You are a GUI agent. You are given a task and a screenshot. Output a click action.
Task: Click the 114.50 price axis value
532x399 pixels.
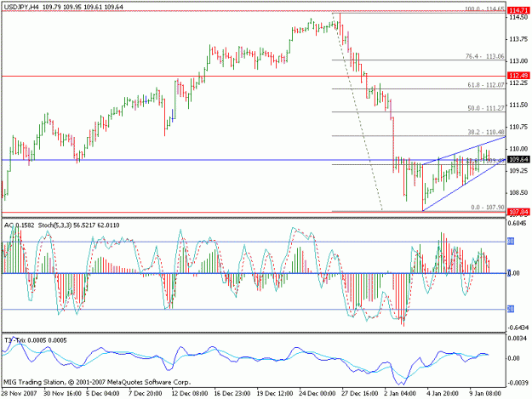pos(518,17)
